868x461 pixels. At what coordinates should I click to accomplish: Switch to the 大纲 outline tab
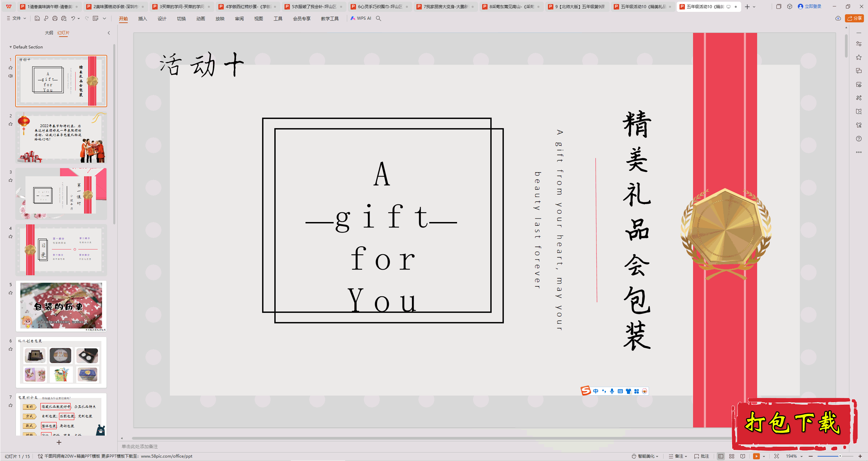click(x=49, y=33)
